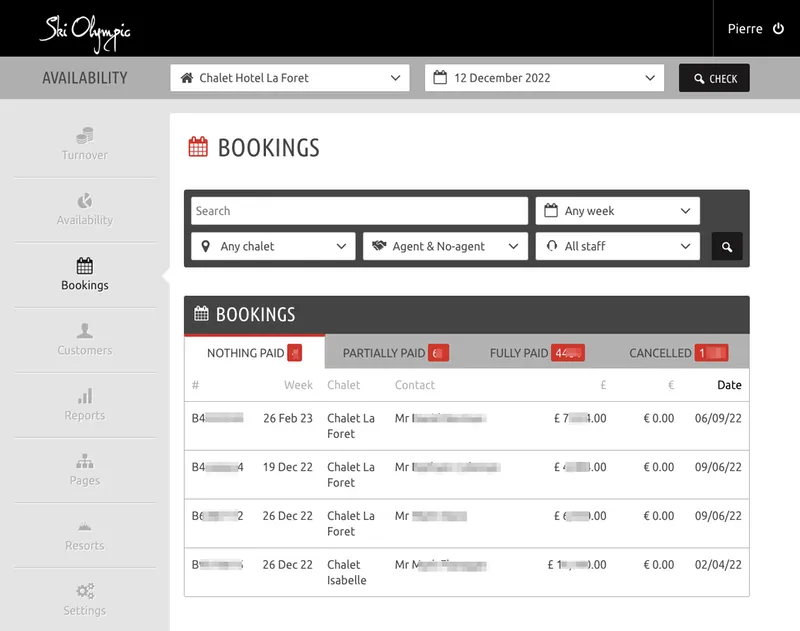Click the dark magnifier search button in filters
Viewport: 800px width, 631px height.
727,247
